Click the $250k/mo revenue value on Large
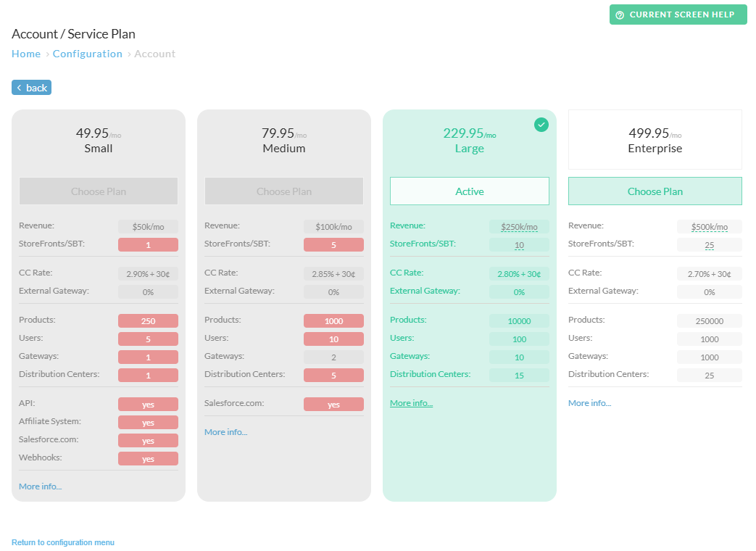 [x=519, y=227]
